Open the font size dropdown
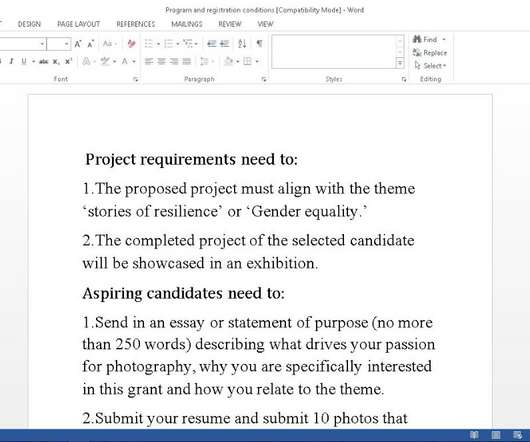The width and height of the screenshot is (530, 442). click(66, 44)
